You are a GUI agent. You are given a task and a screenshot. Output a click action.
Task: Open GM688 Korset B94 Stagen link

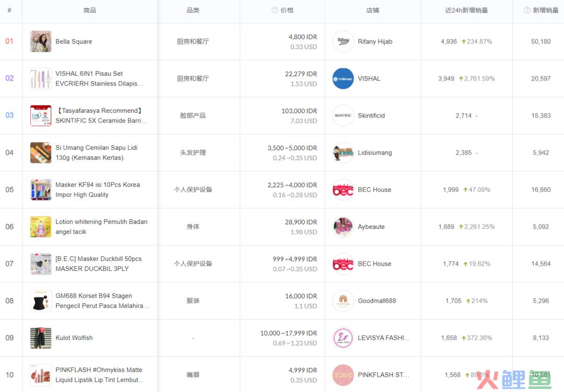102,301
